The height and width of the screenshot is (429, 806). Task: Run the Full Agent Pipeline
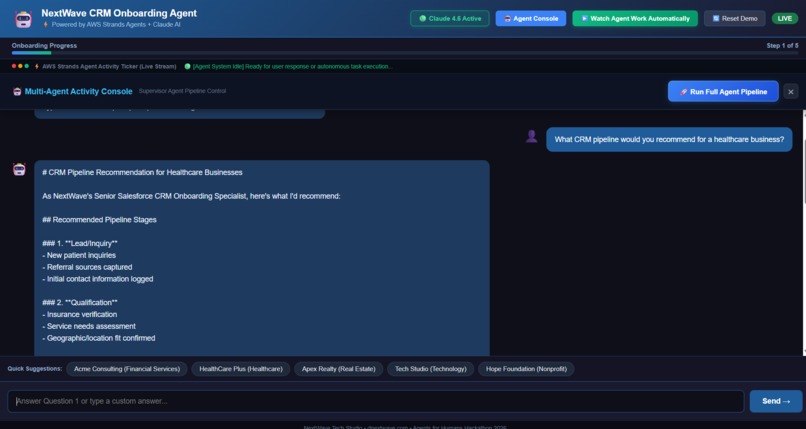pyautogui.click(x=723, y=91)
